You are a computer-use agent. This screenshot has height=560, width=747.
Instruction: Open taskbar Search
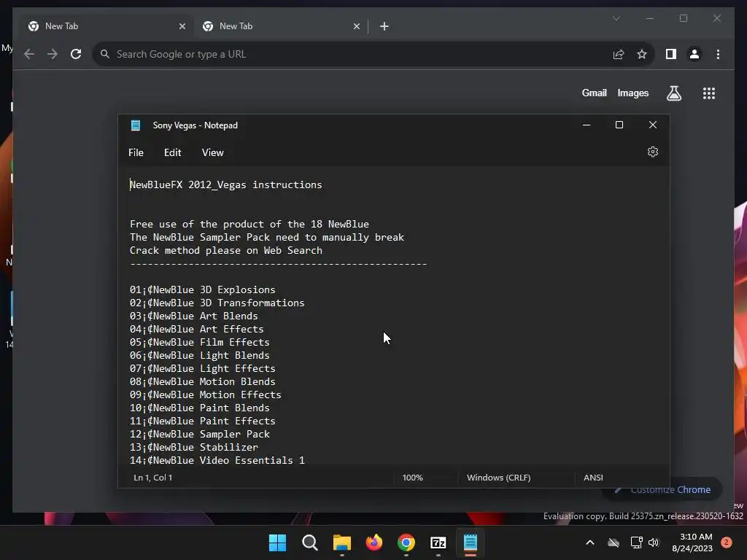pyautogui.click(x=309, y=542)
